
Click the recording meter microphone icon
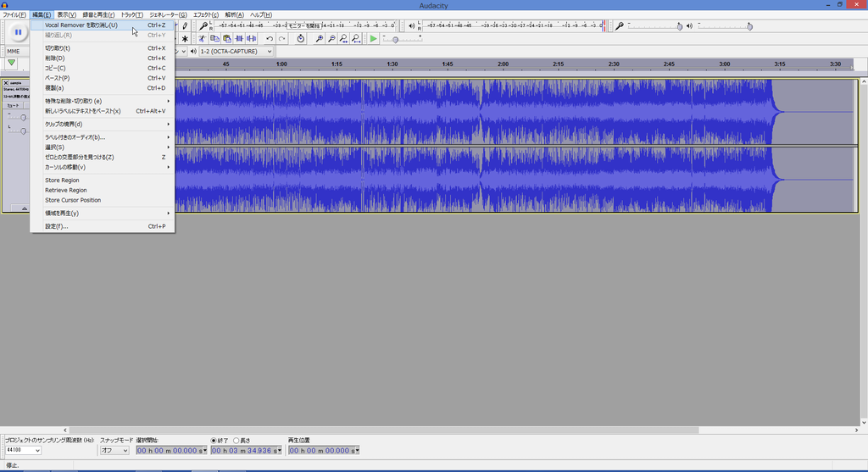point(203,26)
